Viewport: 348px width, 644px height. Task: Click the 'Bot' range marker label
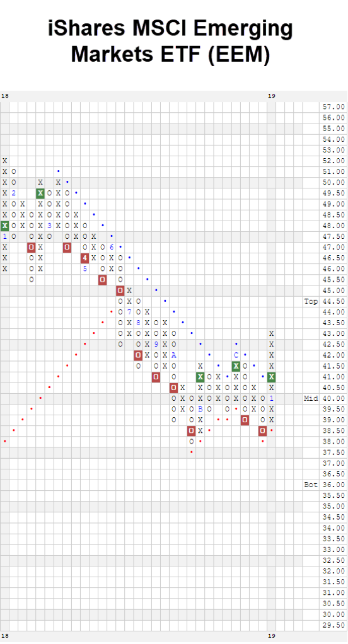pyautogui.click(x=311, y=485)
